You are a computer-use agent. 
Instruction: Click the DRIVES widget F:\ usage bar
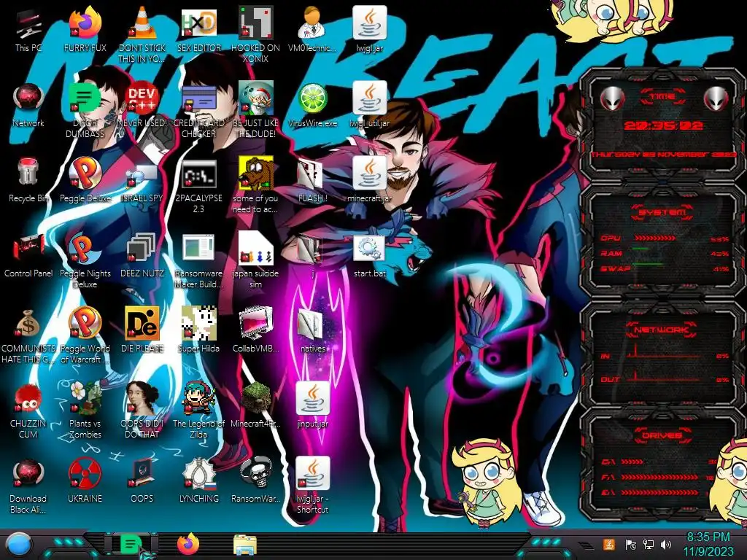[x=659, y=477]
